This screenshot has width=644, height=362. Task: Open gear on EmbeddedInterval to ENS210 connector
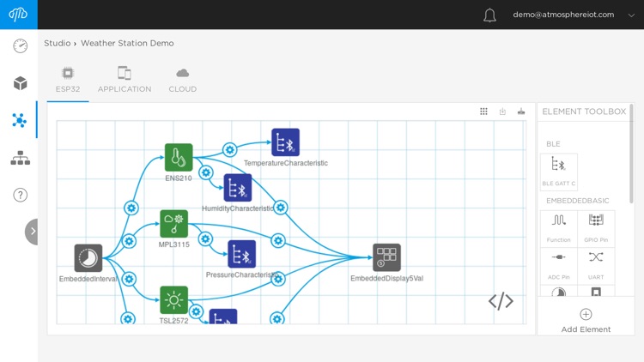click(131, 208)
